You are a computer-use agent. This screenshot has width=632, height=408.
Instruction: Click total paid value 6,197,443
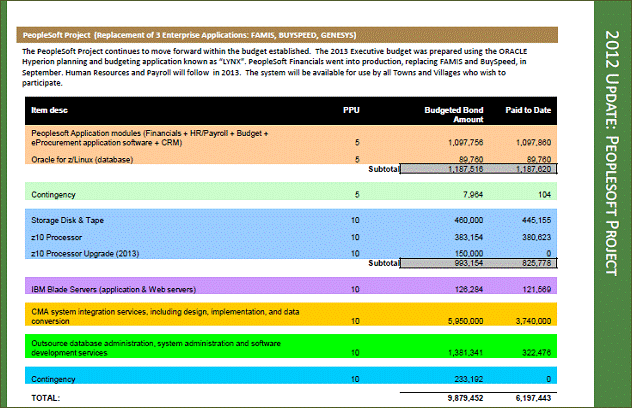(533, 398)
